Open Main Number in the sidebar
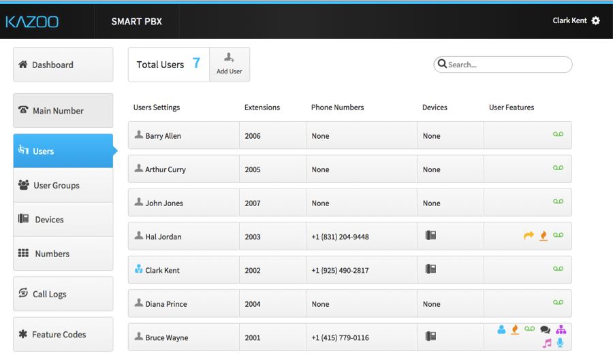613x364 pixels. pyautogui.click(x=63, y=110)
